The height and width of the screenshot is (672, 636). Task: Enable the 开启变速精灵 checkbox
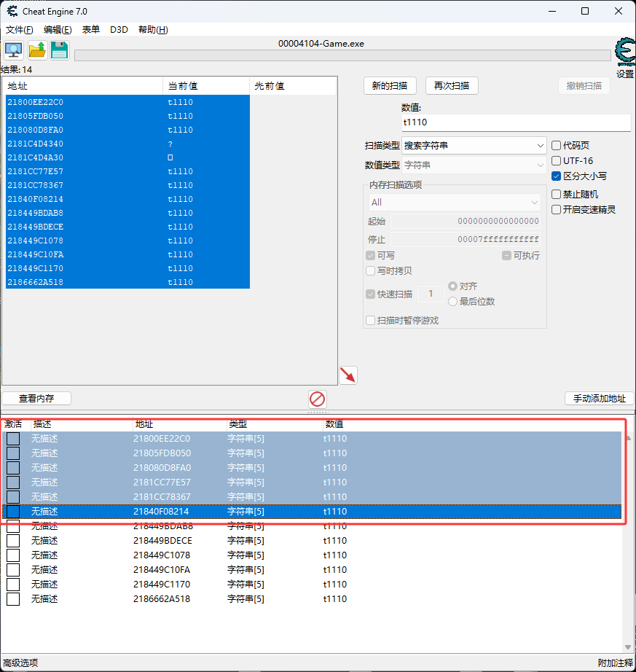(557, 210)
